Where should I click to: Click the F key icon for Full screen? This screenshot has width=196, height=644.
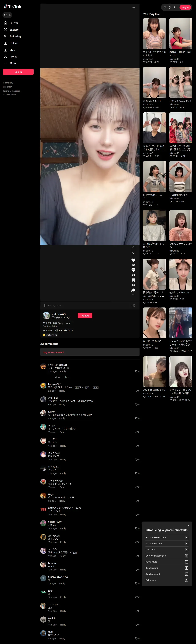click(x=187, y=581)
